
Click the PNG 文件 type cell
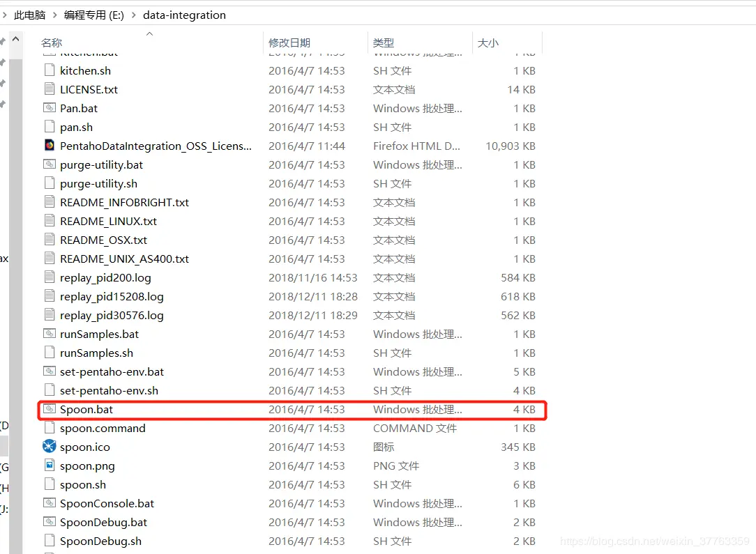point(396,465)
